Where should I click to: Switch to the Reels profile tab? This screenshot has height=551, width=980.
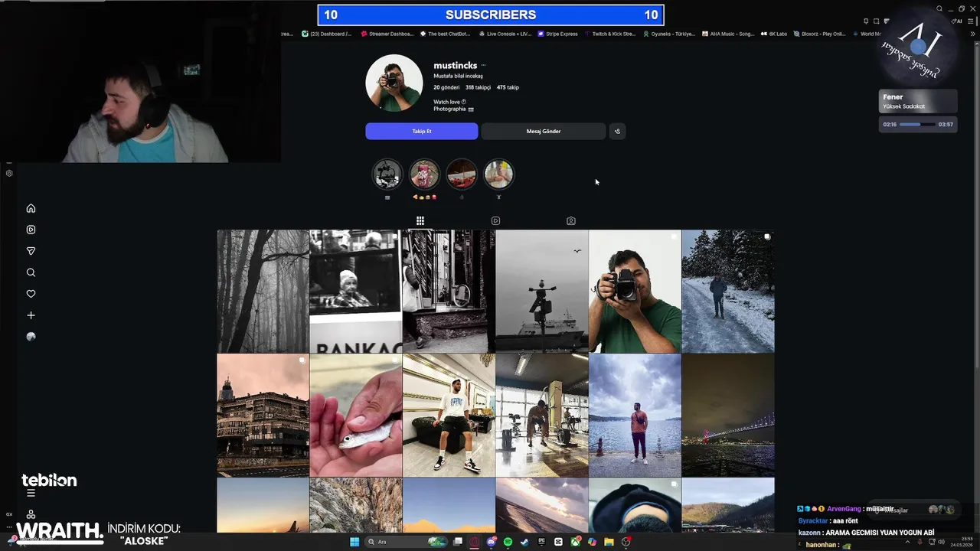point(495,220)
